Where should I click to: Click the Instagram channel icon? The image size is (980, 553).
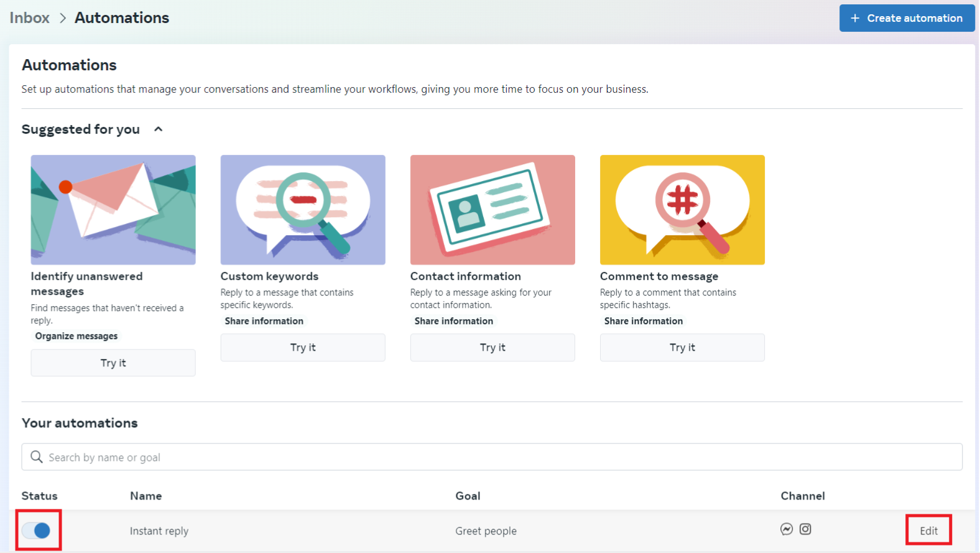[805, 529]
